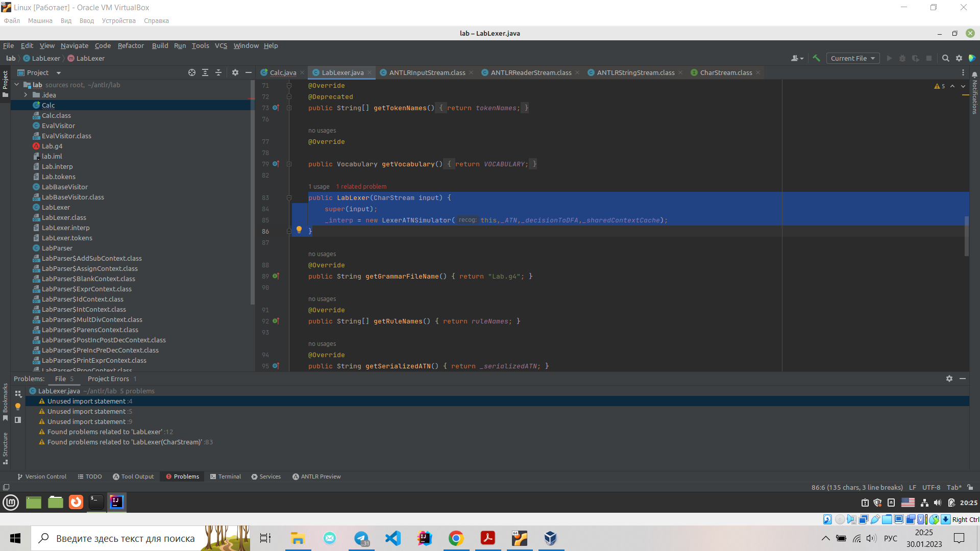Toggle tool window bars icon bottom-left
Image resolution: width=980 pixels, height=551 pixels.
[6, 487]
